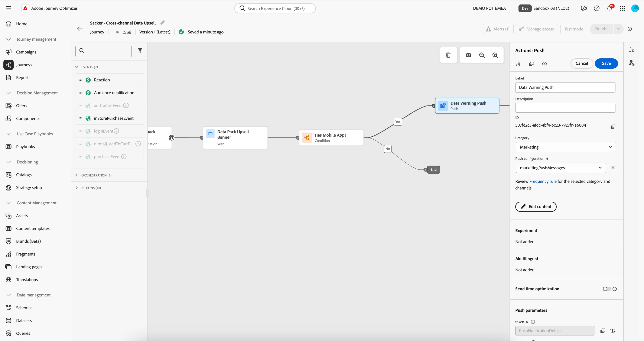Viewport: 644px width, 341px height.
Task: Select the Has Mobile App? condition node
Action: 331,138
